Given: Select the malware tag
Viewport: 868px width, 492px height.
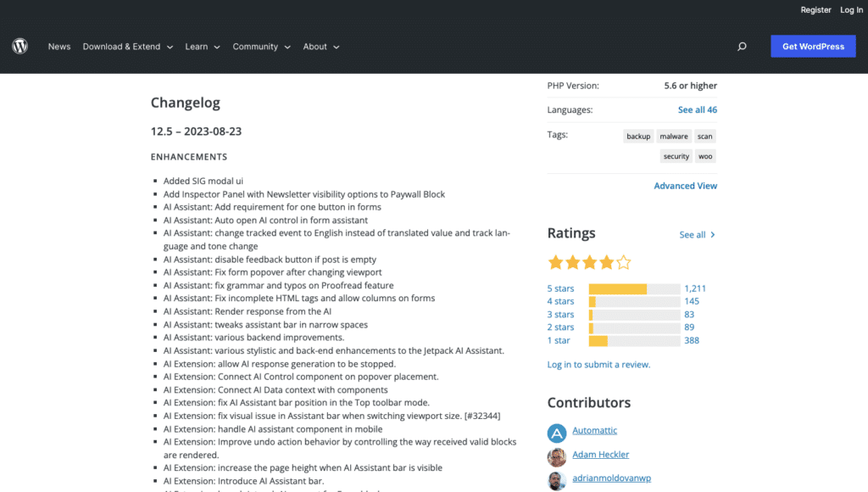Looking at the screenshot, I should click(674, 137).
